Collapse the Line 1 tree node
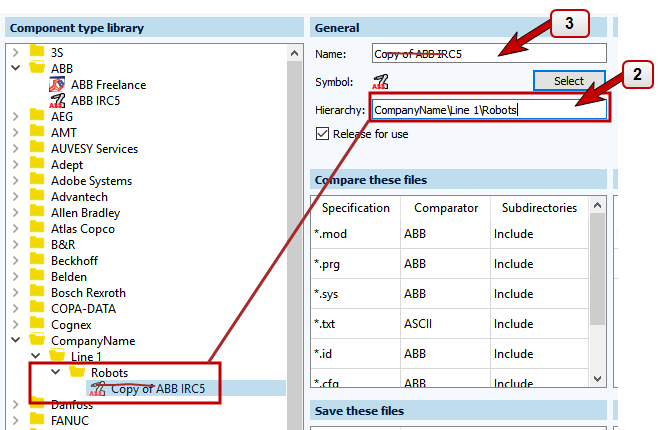This screenshot has height=430, width=663. (x=36, y=356)
